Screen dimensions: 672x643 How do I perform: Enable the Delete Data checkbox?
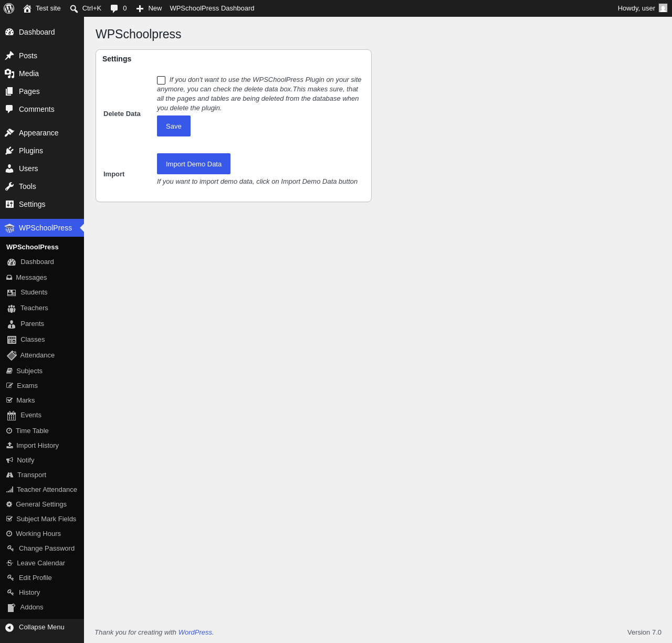[x=161, y=80]
